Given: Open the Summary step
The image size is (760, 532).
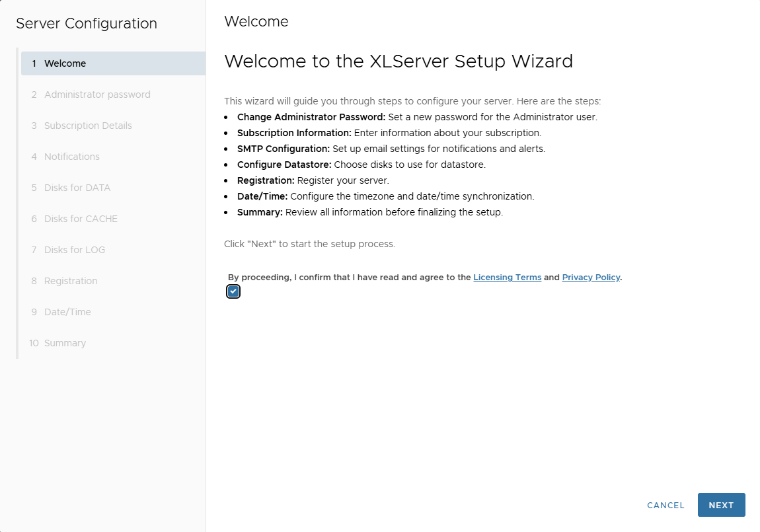Looking at the screenshot, I should (66, 343).
